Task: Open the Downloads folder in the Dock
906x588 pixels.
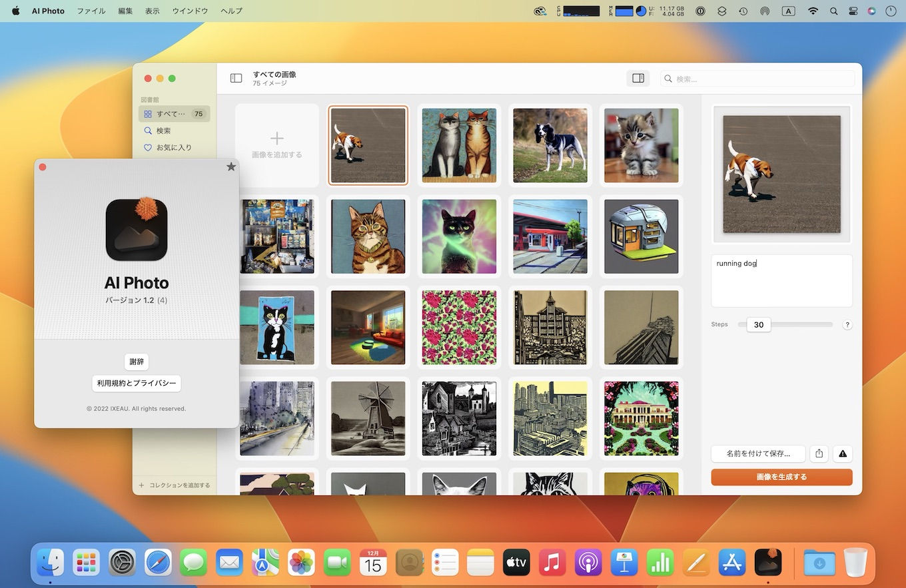Action: [819, 563]
